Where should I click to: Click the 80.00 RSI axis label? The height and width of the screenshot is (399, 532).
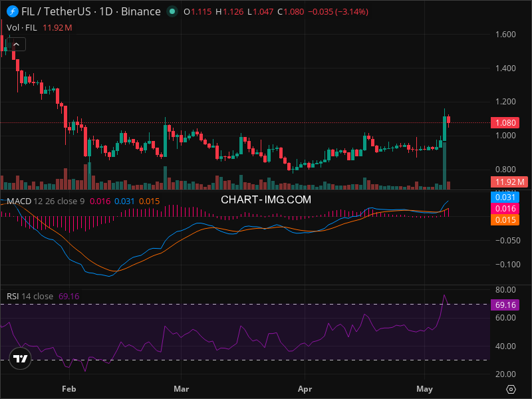[x=505, y=290]
